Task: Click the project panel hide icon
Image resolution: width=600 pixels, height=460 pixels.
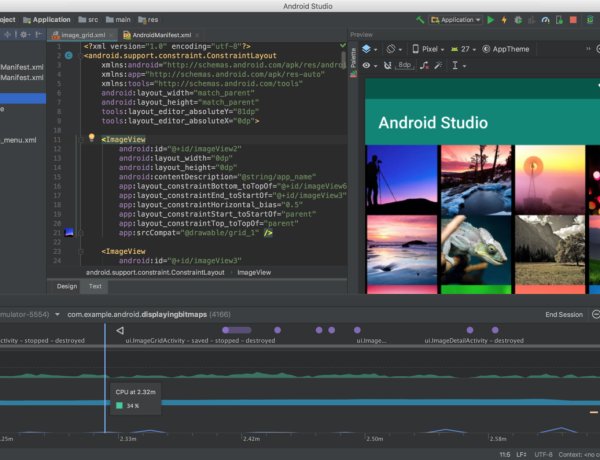Action: (x=38, y=34)
